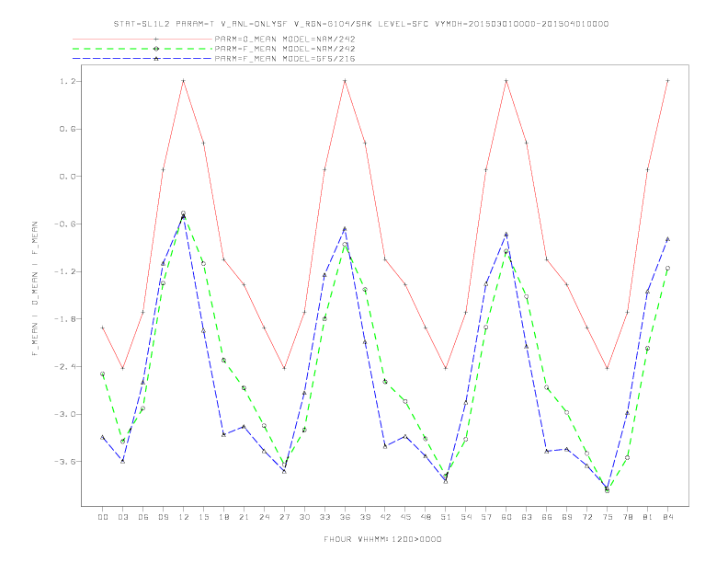
Task: Click y-axis tick label -1.2
Action: click(x=64, y=271)
